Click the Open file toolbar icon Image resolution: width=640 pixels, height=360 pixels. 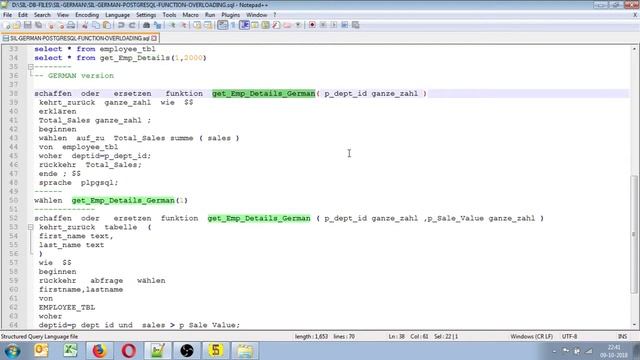tap(17, 25)
